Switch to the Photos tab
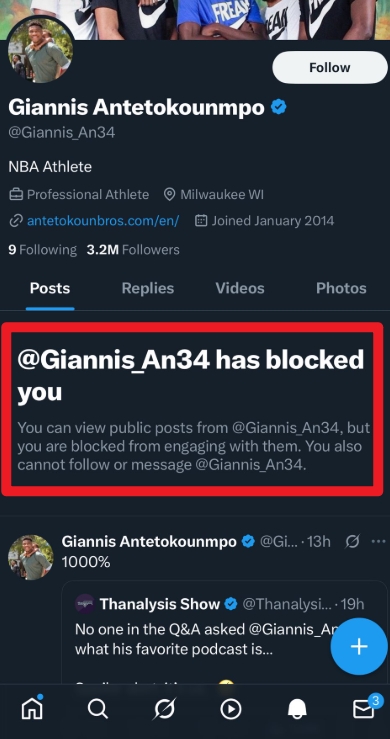 click(x=341, y=288)
